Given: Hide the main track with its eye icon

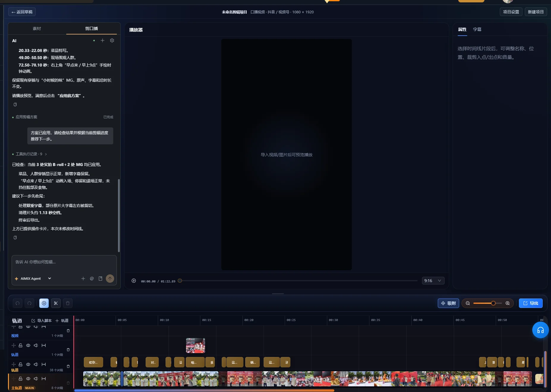Looking at the screenshot, I should click(28, 379).
